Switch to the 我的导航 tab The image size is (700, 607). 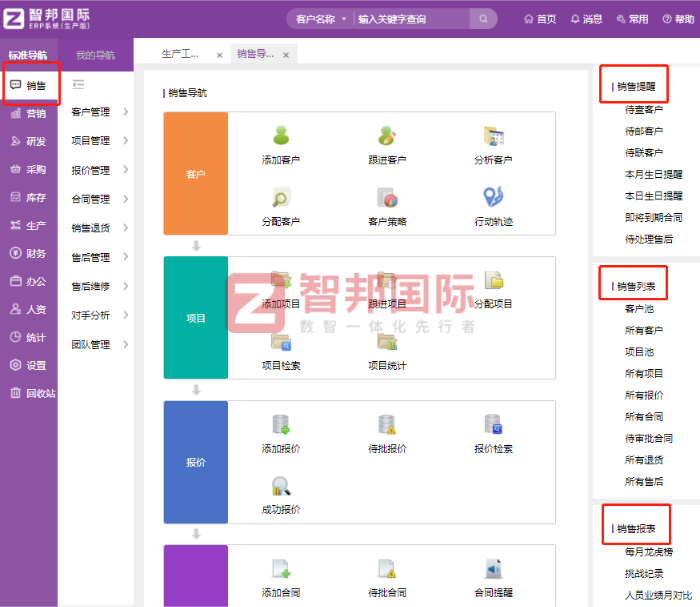95,55
